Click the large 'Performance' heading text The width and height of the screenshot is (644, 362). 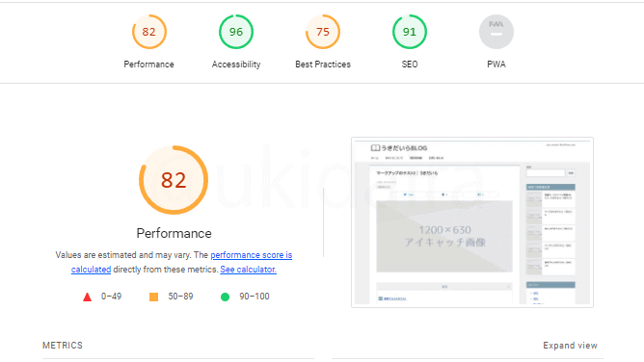coord(174,233)
